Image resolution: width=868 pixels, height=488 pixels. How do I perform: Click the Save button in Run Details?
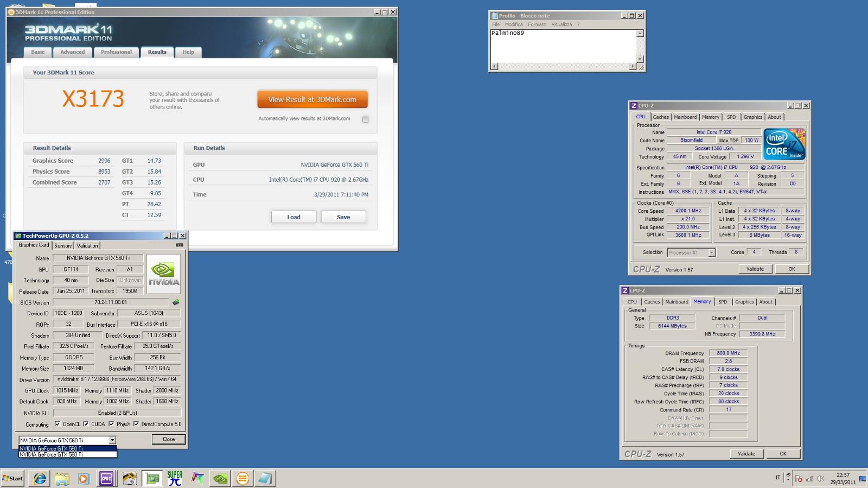coord(343,217)
